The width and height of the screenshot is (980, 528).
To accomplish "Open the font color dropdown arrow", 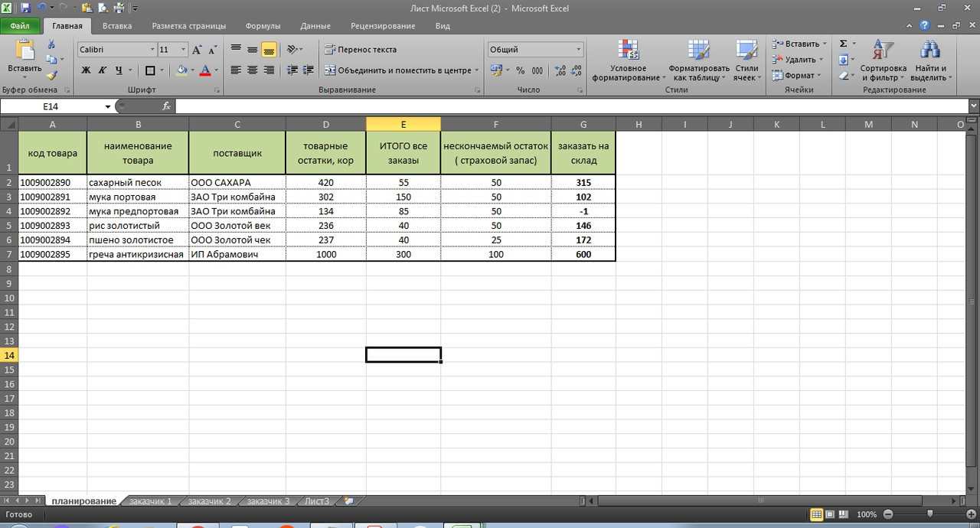I will pyautogui.click(x=217, y=71).
